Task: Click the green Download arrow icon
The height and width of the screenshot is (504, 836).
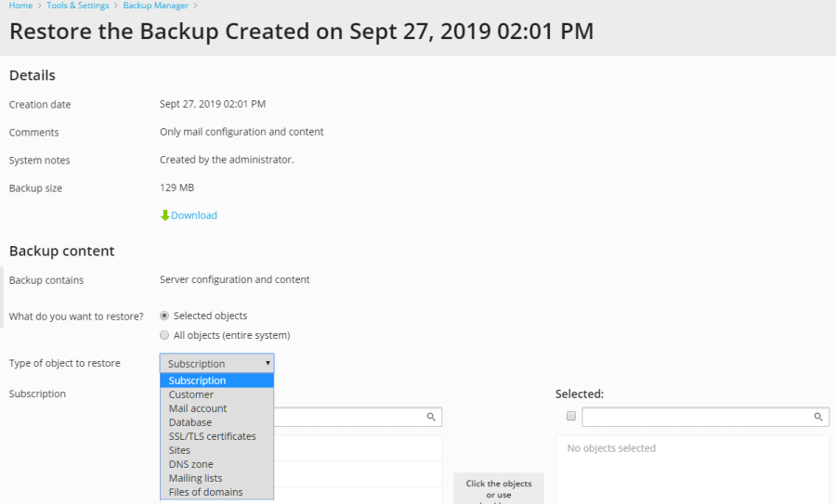Action: click(164, 215)
